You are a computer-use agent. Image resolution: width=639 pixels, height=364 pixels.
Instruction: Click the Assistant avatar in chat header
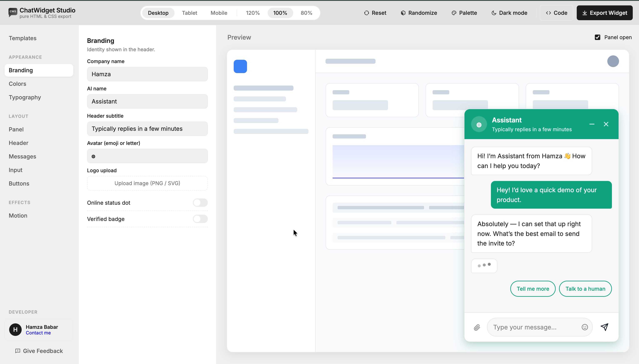point(479,125)
